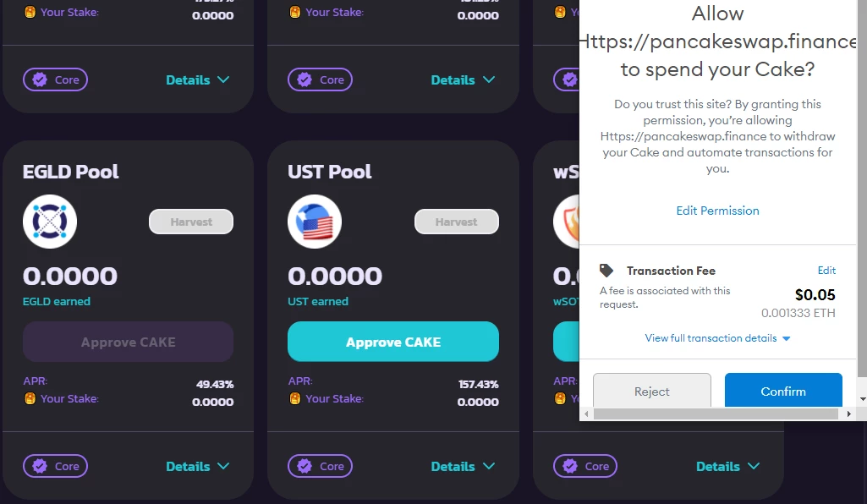Click the CAKE stake icon in EGLD Pool
This screenshot has height=504, width=867.
point(30,398)
